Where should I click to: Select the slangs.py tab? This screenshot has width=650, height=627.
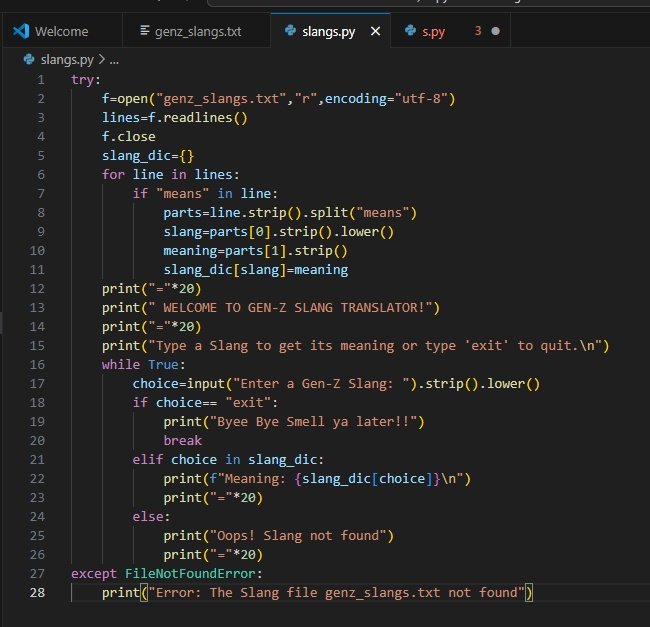[x=328, y=31]
